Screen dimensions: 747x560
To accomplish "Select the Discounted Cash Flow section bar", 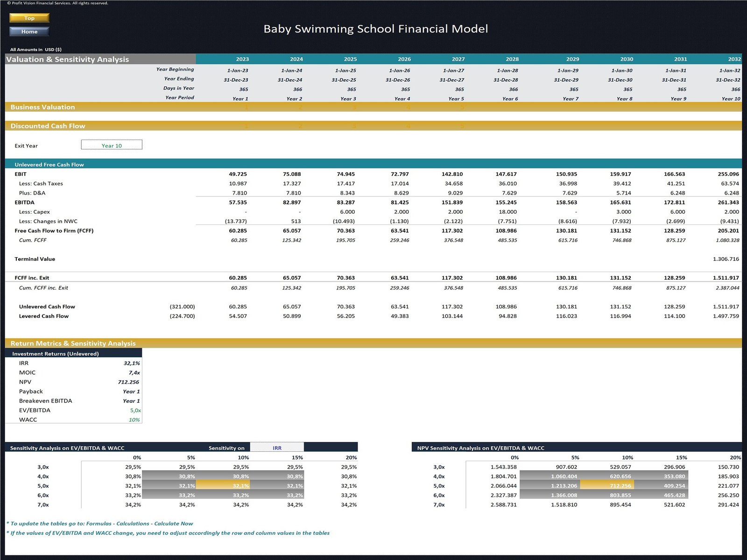I will (x=48, y=126).
